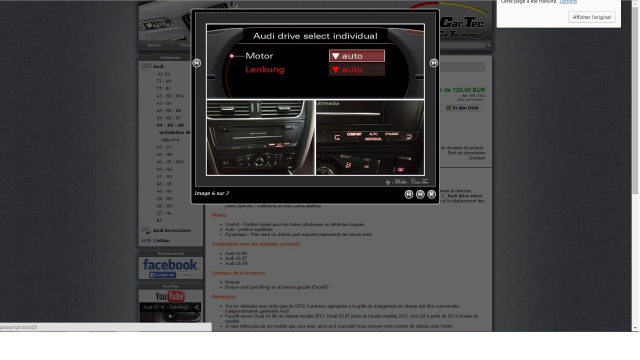The width and height of the screenshot is (640, 360).
Task: Click the search magnifier icon in header
Action: (488, 45)
